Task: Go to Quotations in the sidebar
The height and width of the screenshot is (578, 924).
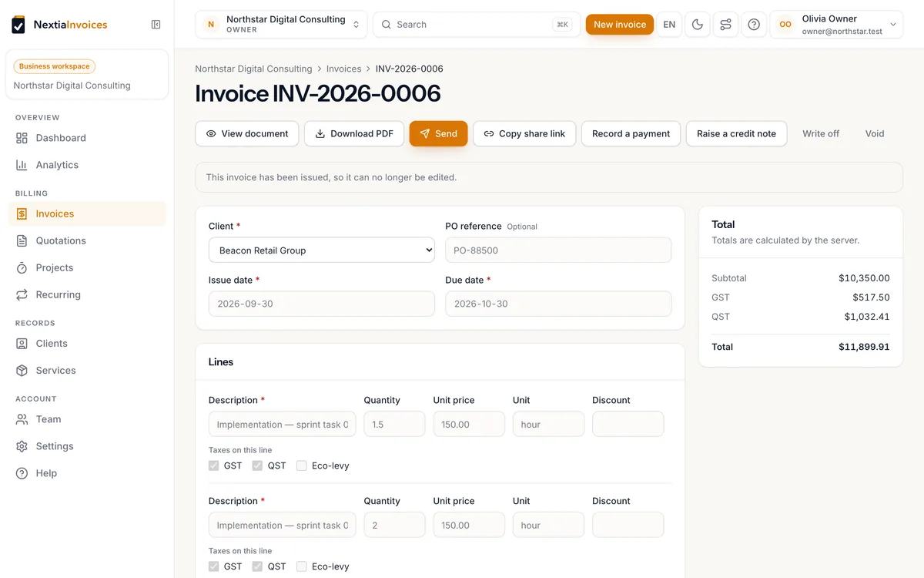Action: (87, 240)
